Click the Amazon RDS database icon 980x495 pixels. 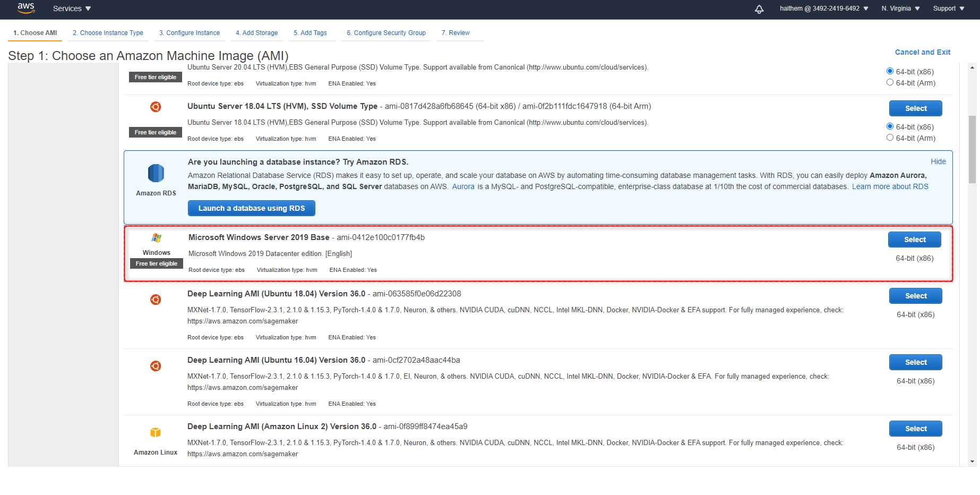tap(156, 173)
